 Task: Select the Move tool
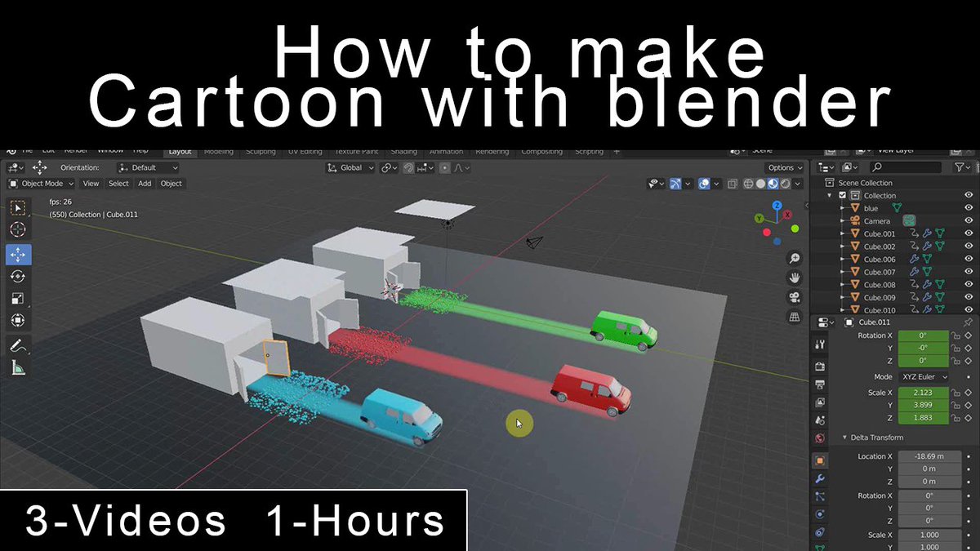click(x=18, y=255)
